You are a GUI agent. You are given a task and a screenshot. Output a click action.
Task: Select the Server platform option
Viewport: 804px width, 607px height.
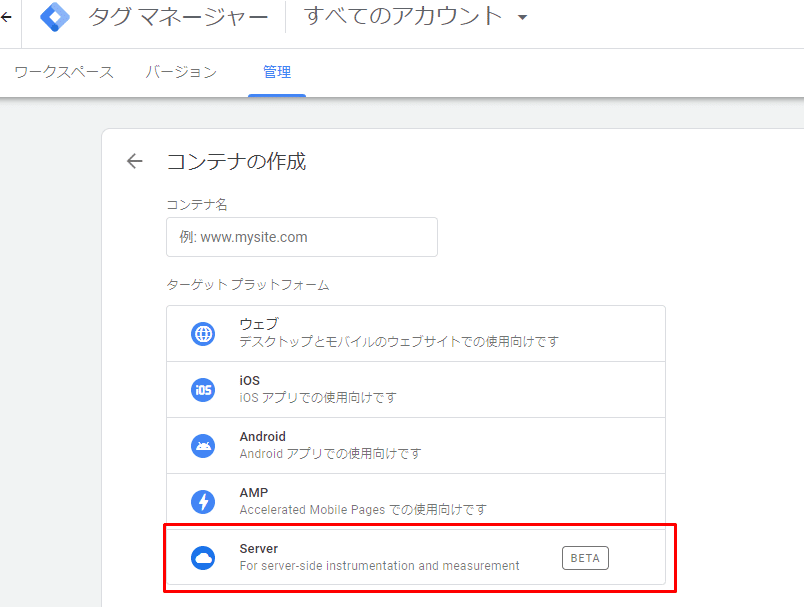[416, 557]
